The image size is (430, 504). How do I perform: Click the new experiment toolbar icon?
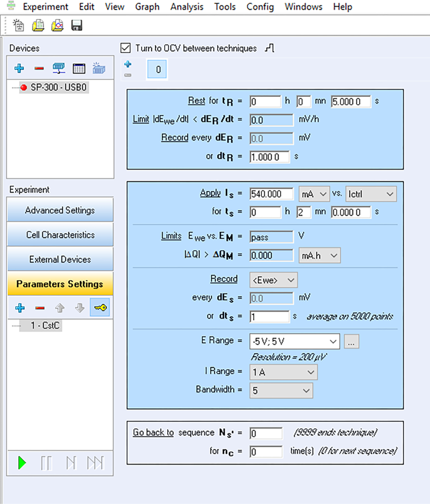tap(18, 25)
